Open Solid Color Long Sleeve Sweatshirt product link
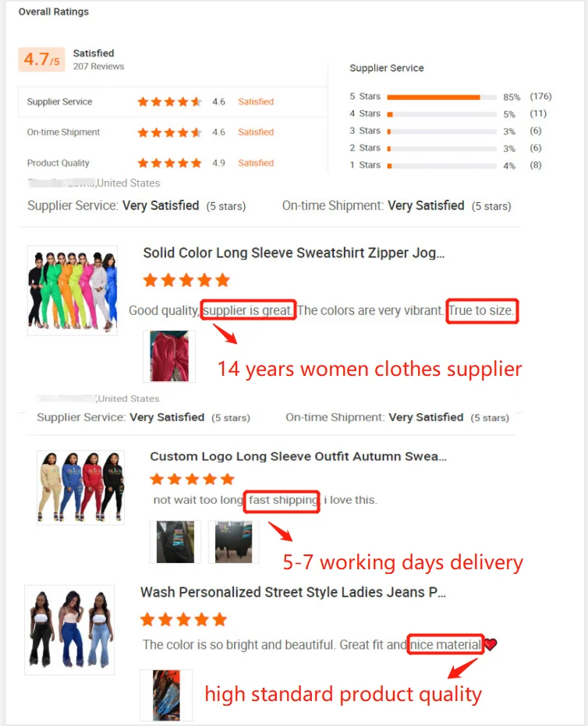Screen dimensions: 588x726 click(293, 253)
